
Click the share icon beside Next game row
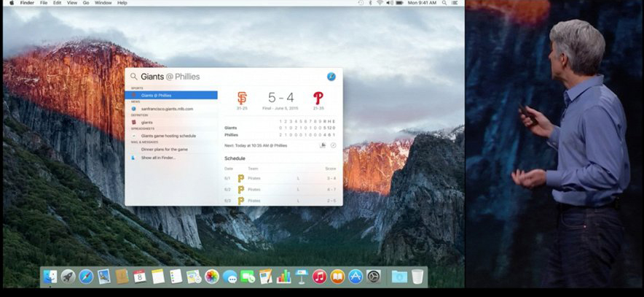click(323, 145)
